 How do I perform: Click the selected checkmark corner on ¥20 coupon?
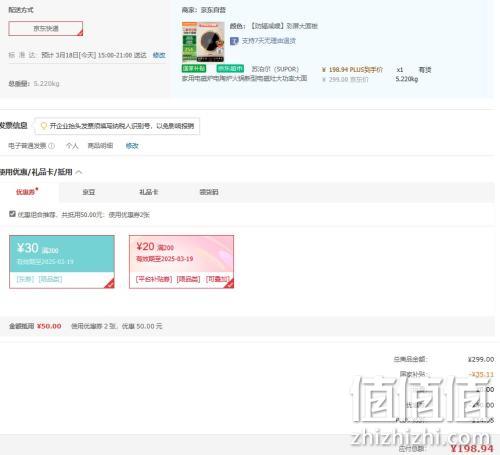[229, 283]
